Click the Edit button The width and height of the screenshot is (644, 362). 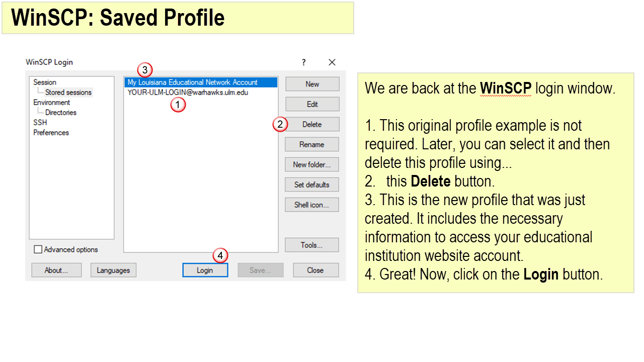click(312, 104)
